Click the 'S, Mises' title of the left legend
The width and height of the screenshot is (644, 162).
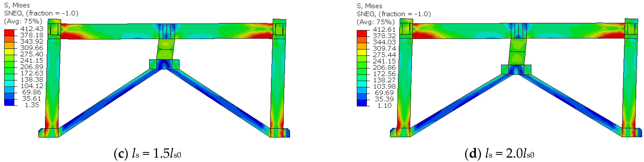pyautogui.click(x=17, y=6)
